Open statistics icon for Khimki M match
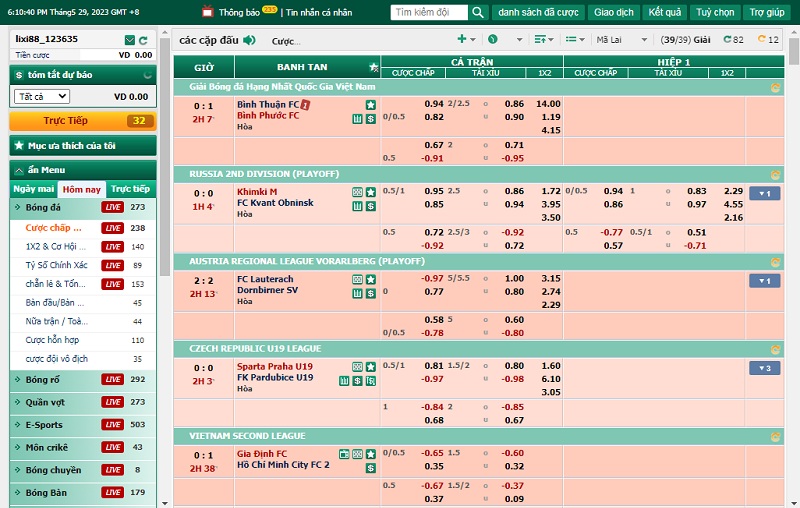 tap(358, 206)
